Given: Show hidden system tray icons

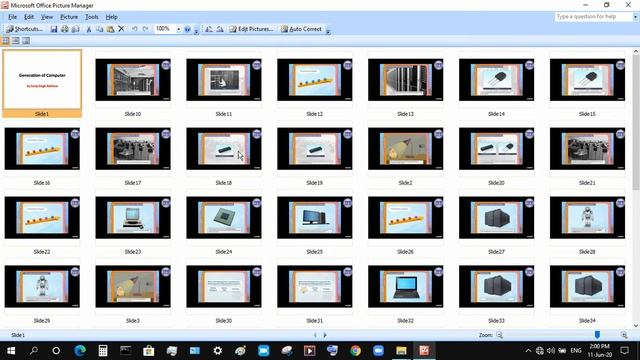Looking at the screenshot, I should coord(528,351).
